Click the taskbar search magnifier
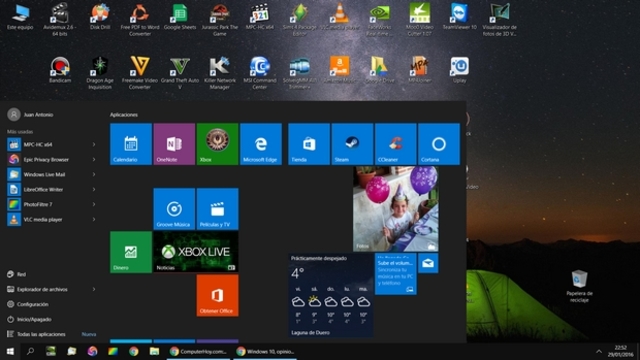This screenshot has height=360, width=640. click(x=30, y=351)
